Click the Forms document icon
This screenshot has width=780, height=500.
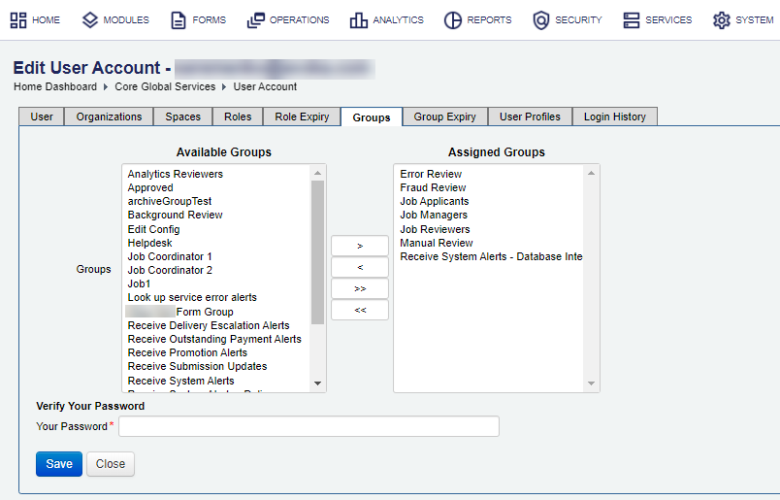tap(178, 20)
